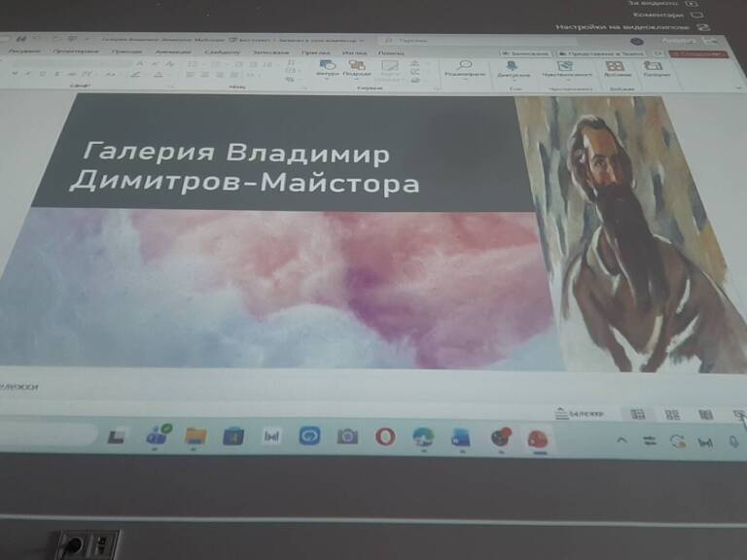This screenshot has width=747, height=560.
Task: Click the PowerPoint icon in the taskbar
Action: (538, 439)
